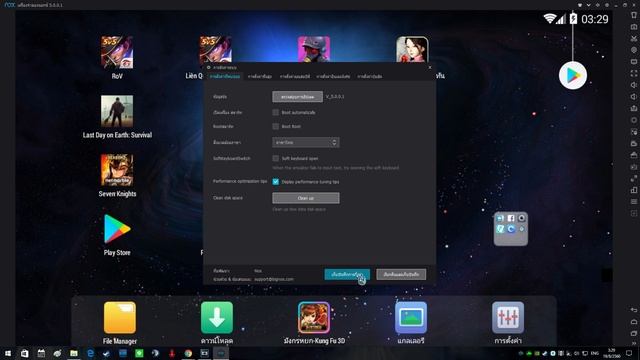Click the ENG language indicator in taskbar

click(x=595, y=353)
